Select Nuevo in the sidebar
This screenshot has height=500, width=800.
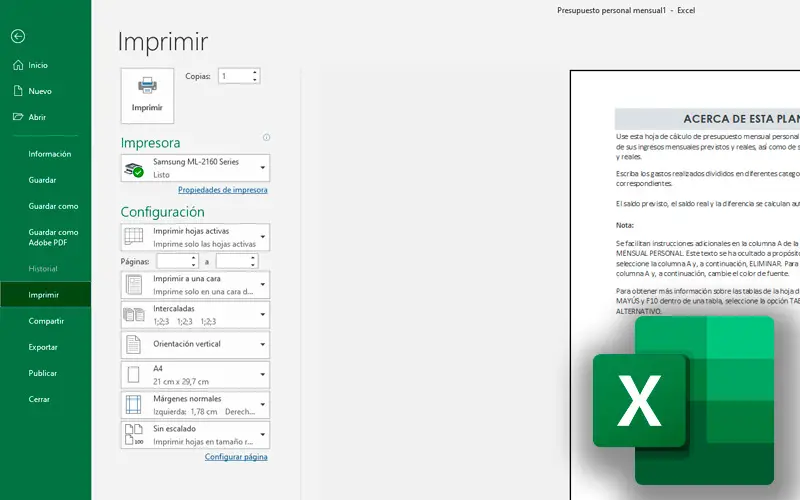(x=40, y=91)
